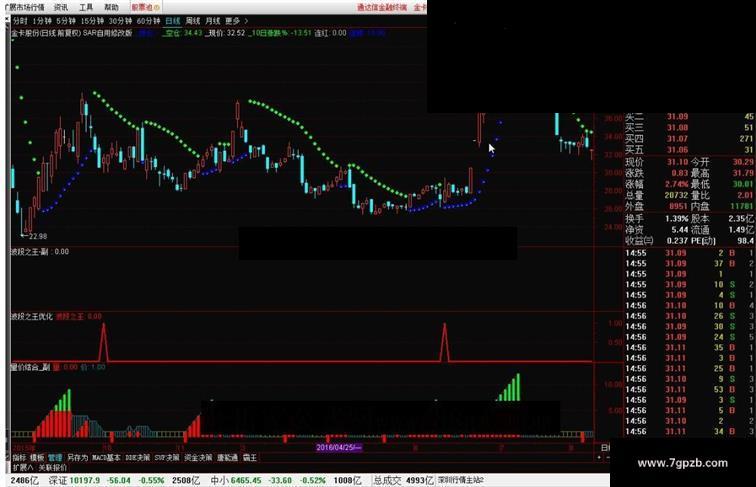Image resolution: width=756 pixels, height=487 pixels.
Task: Close the chart panel with the small X icon
Action: coord(6,20)
